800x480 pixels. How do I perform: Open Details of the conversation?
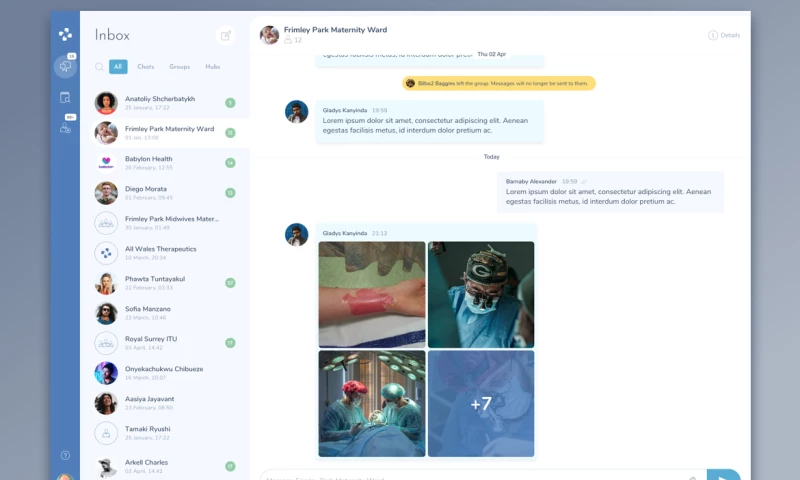point(724,35)
